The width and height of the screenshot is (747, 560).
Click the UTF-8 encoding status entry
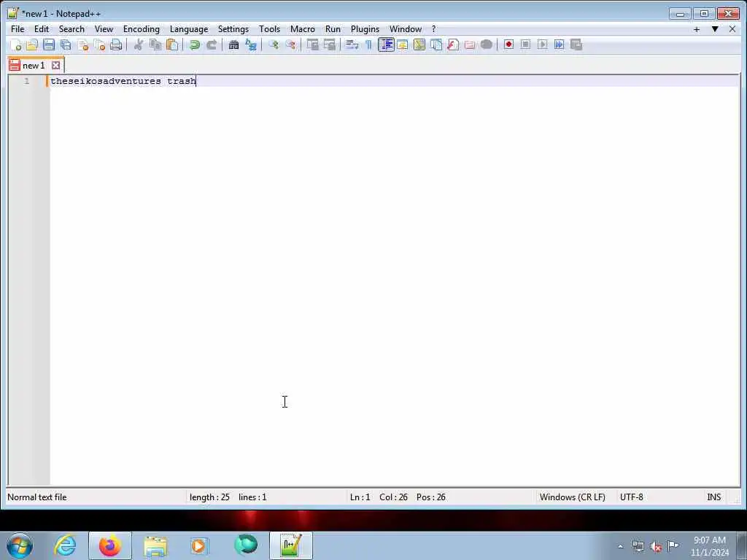[631, 497]
